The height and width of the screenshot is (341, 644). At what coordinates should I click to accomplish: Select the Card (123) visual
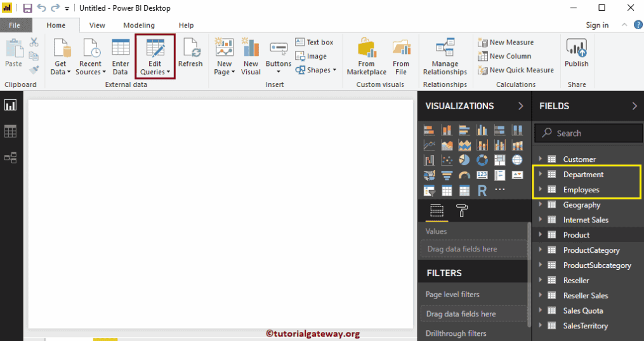tap(482, 175)
